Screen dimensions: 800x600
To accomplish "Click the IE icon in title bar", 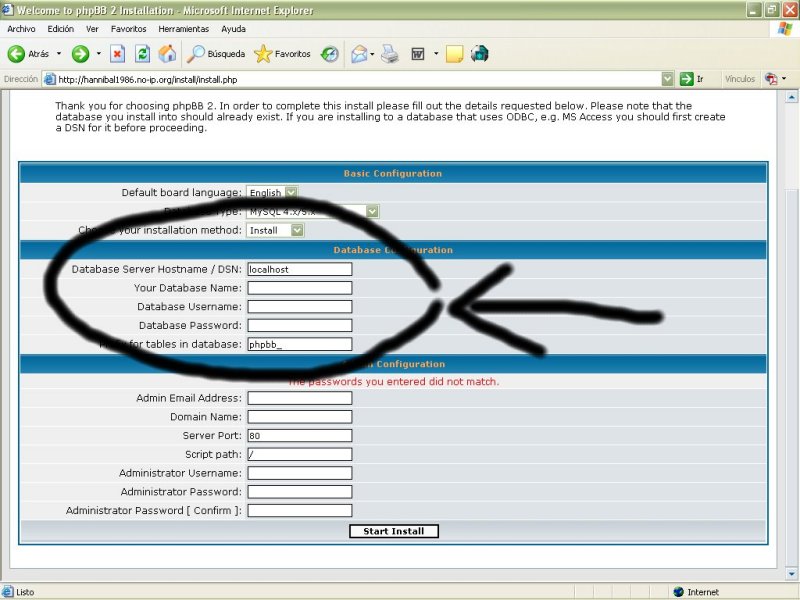I will click(7, 9).
